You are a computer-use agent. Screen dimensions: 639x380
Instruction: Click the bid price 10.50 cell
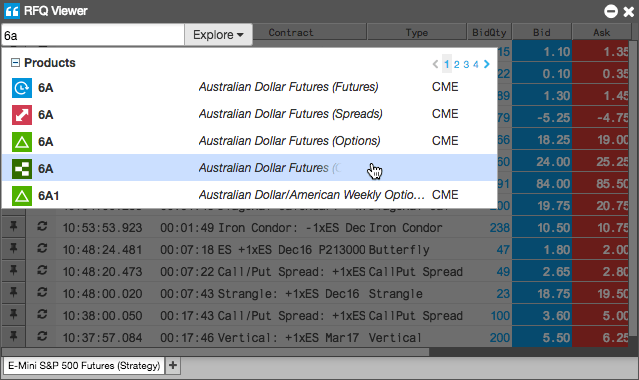pyautogui.click(x=542, y=228)
